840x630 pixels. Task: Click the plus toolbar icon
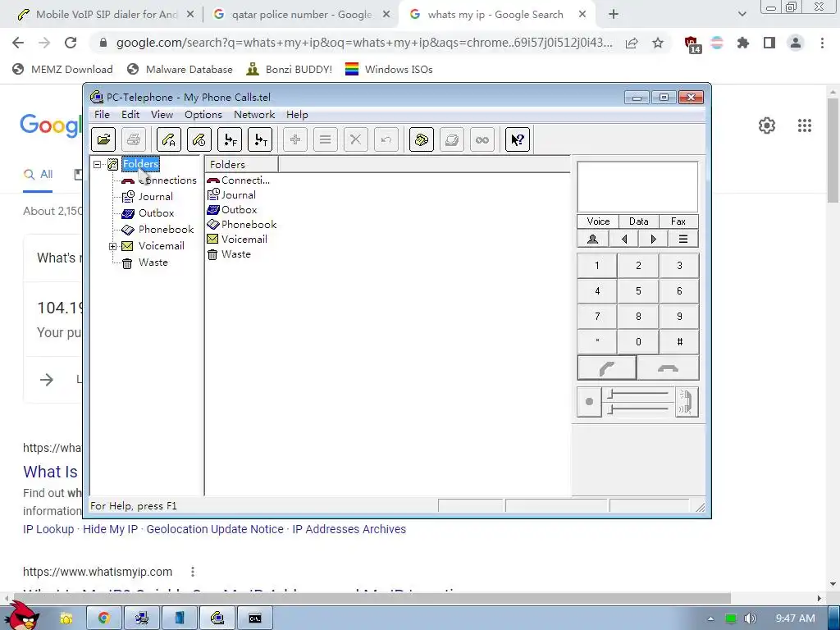(294, 139)
